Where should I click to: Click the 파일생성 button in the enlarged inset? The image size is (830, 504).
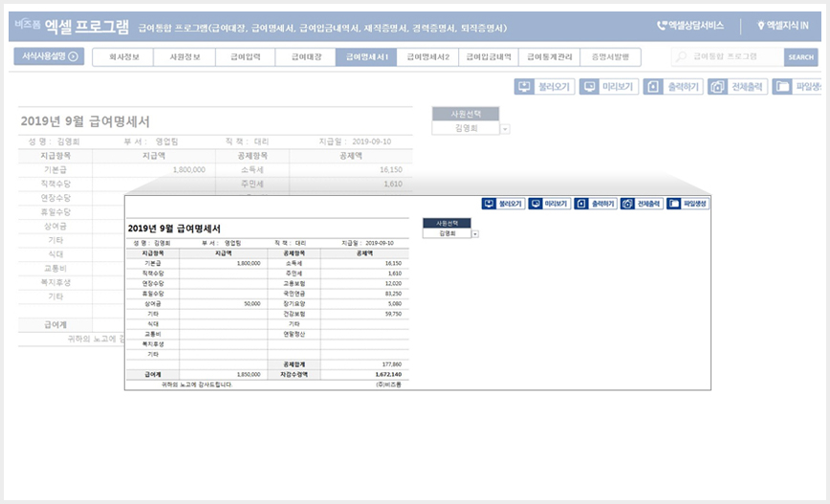[688, 204]
